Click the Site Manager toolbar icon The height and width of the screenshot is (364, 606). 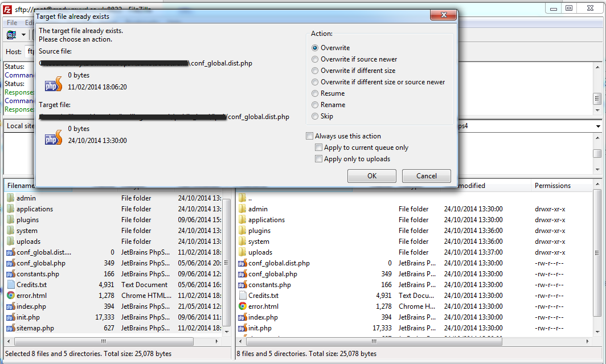(x=11, y=35)
